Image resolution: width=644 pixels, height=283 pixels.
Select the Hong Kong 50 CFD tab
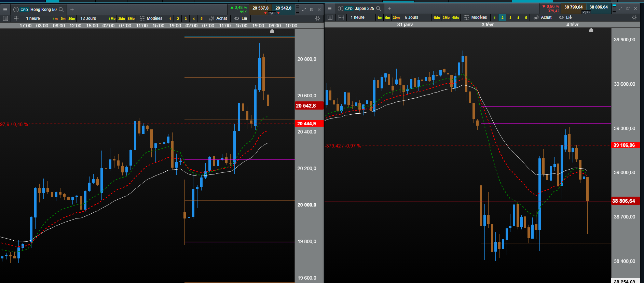39,10
